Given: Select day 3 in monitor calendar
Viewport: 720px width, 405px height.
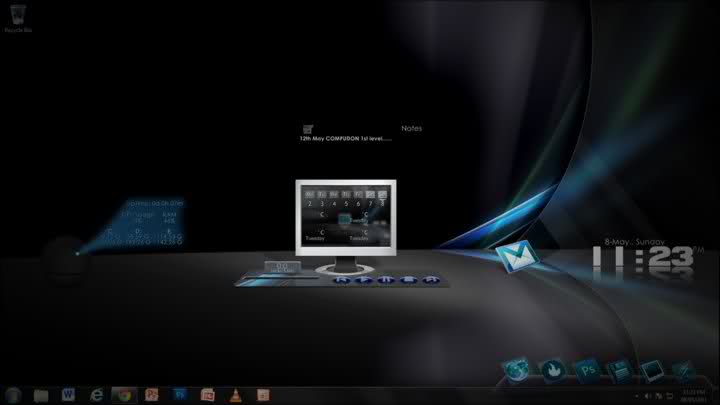Looking at the screenshot, I should (322, 204).
